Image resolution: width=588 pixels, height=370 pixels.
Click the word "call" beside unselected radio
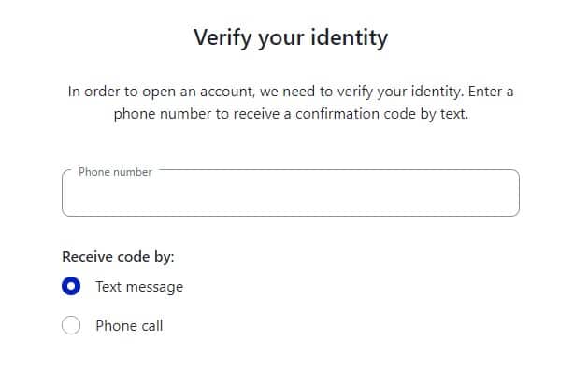tap(151, 325)
